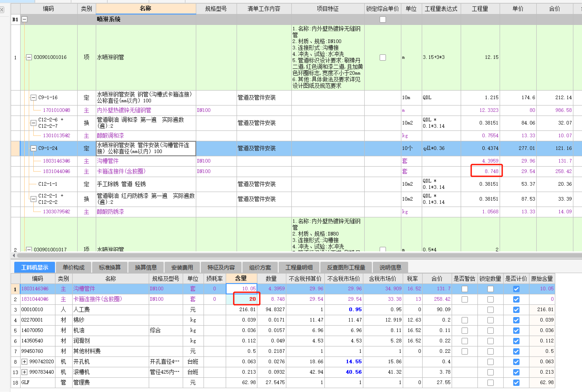Click expression 3.15+3*3 in row 1
Image resolution: width=582 pixels, height=392 pixels.
[434, 57]
